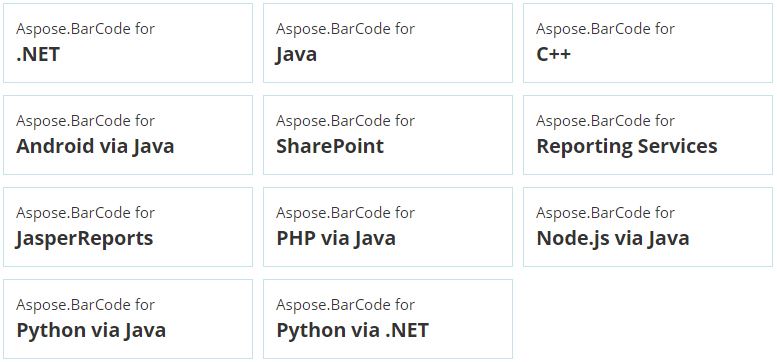777x362 pixels.
Task: Select the Aspose.BarCode for C++ card
Action: (x=648, y=43)
